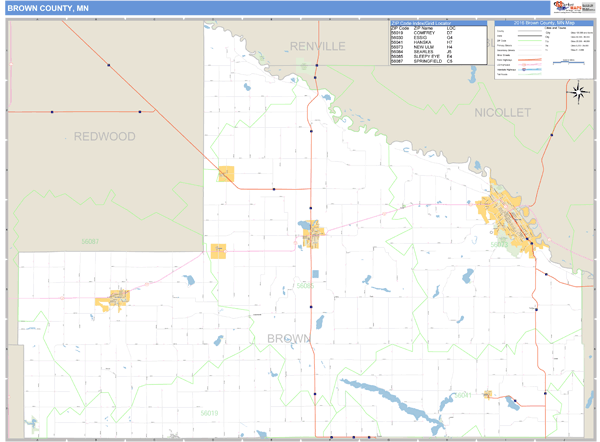Click the BROWN county label on map

[292, 339]
